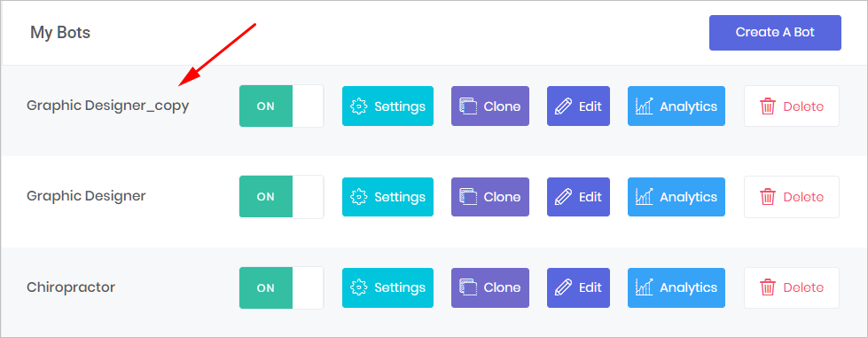Click clone icon for Chiropractor bot
The image size is (868, 338).
pos(468,287)
